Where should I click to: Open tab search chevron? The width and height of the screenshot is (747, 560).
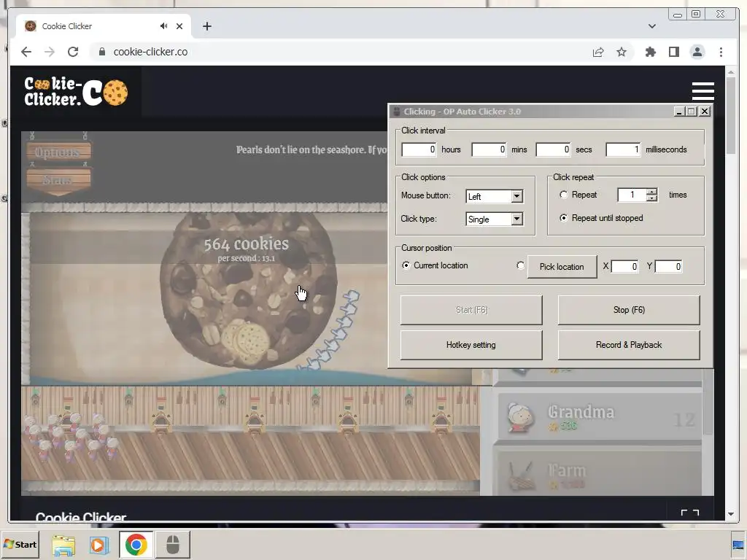click(x=651, y=26)
